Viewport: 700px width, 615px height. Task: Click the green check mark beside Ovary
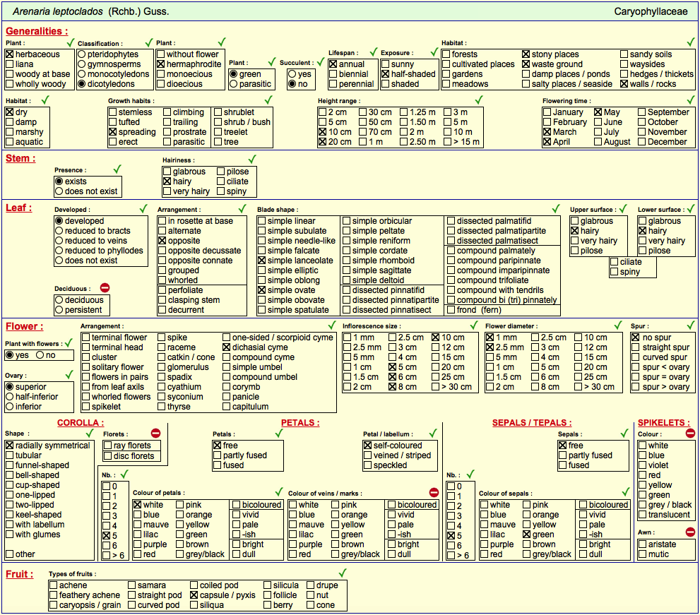pyautogui.click(x=69, y=374)
